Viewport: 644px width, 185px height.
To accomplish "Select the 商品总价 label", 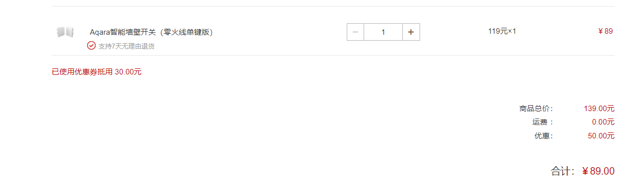I will [536, 109].
